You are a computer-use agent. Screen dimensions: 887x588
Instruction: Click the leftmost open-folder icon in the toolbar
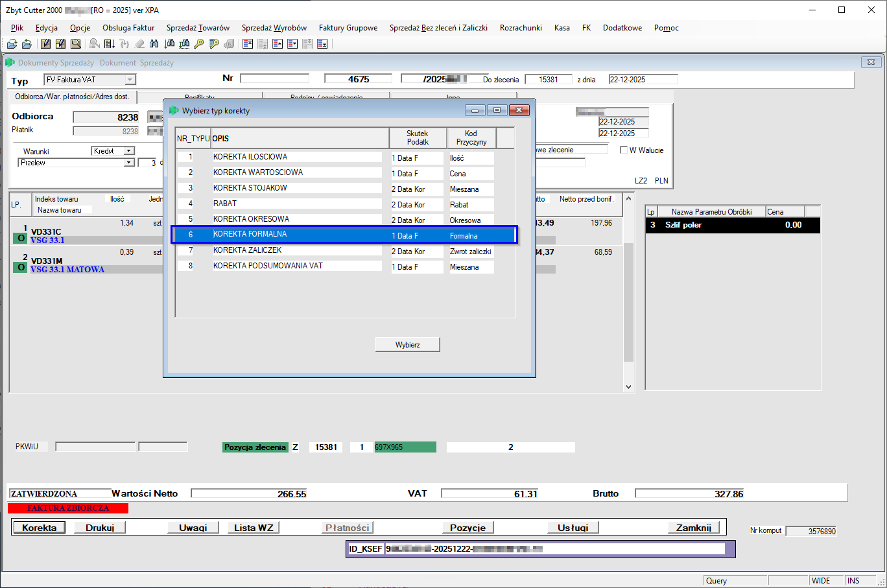tap(12, 44)
